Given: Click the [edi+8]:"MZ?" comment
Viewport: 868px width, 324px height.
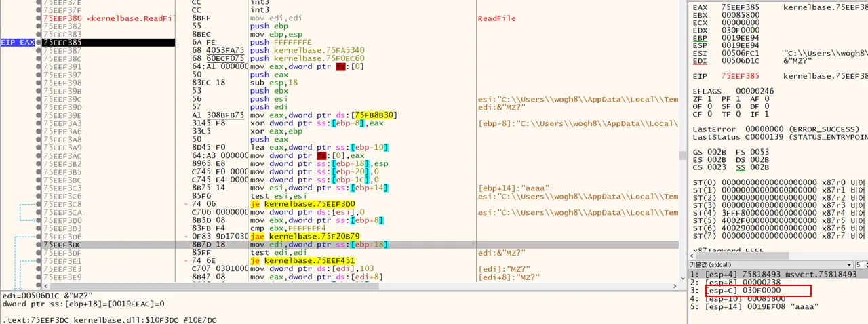Looking at the screenshot, I should 509,277.
